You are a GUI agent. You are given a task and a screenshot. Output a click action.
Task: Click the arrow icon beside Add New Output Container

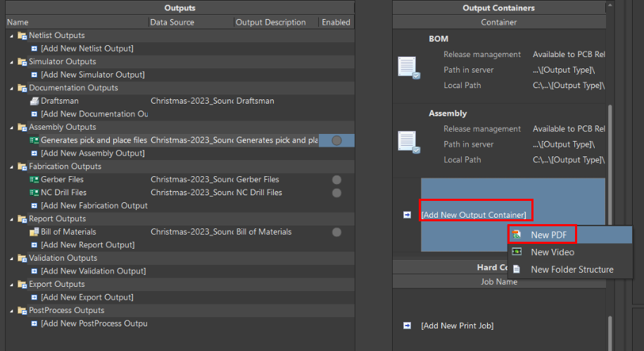click(407, 215)
